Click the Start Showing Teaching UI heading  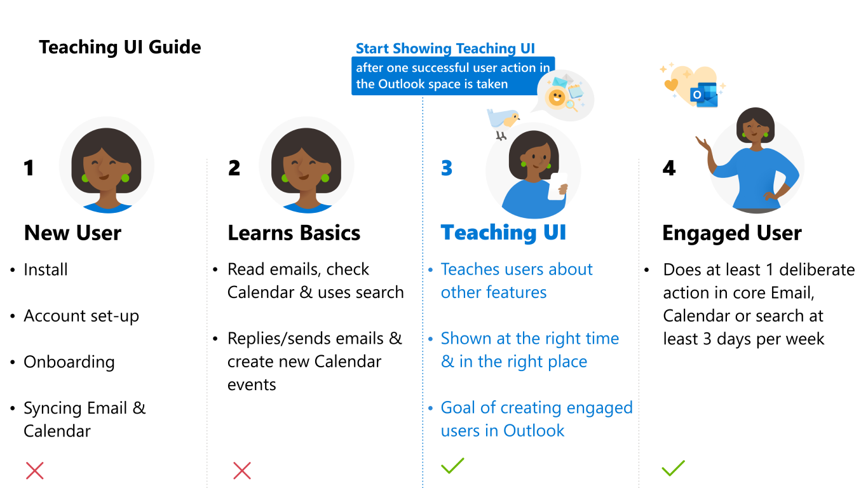coord(445,48)
